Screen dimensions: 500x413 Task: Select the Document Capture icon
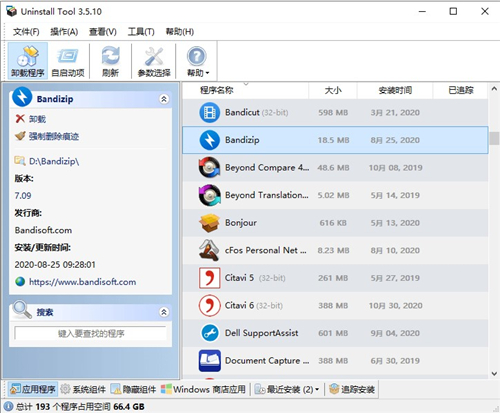[210, 360]
